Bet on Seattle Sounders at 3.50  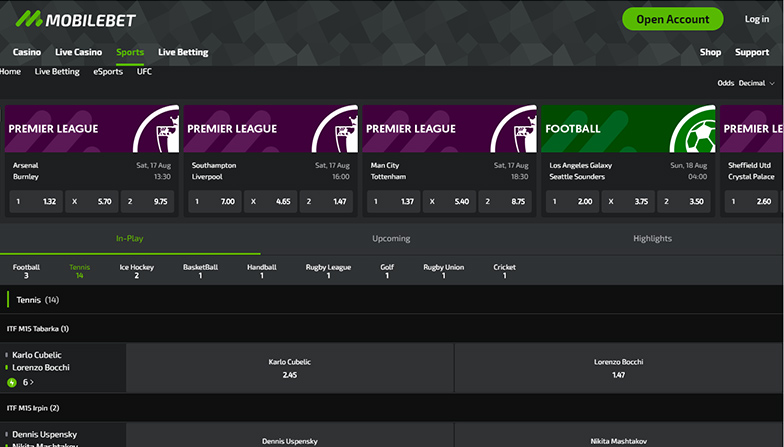coord(684,202)
